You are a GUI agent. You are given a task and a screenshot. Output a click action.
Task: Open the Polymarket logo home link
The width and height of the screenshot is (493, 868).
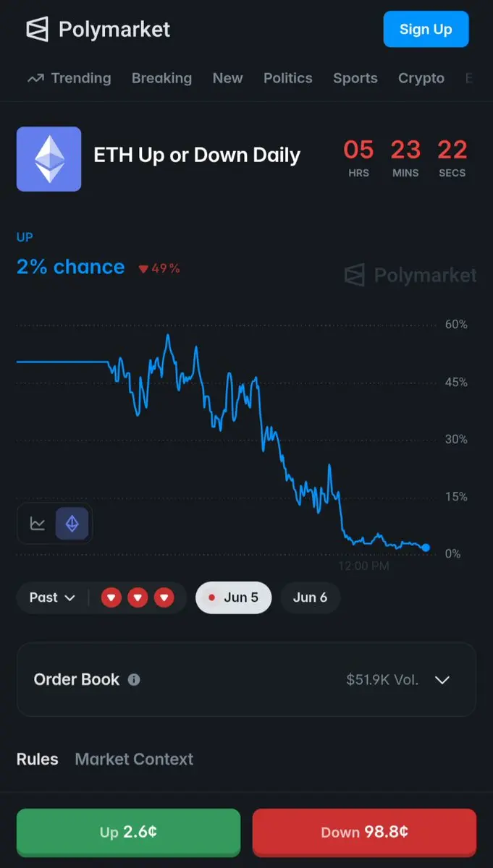(98, 29)
